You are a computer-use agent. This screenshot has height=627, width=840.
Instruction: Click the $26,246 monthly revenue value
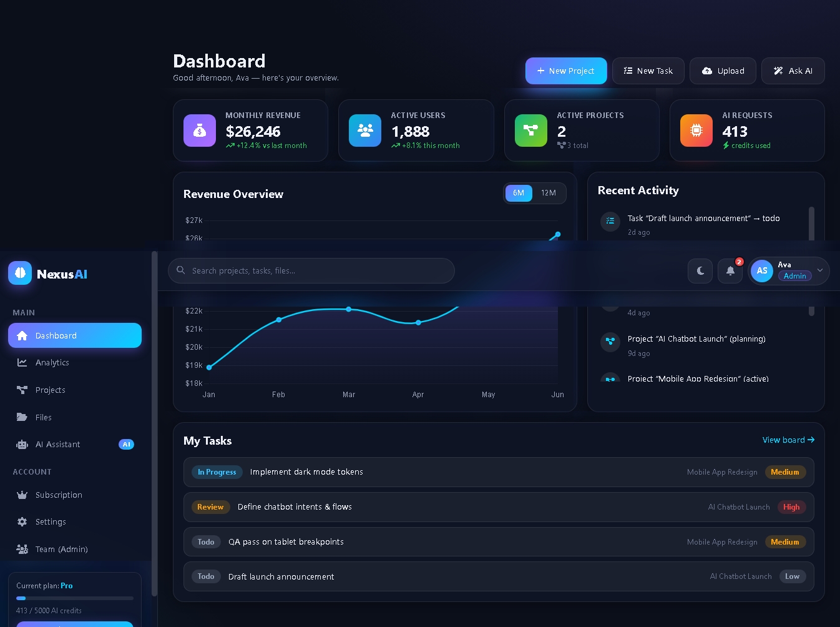[x=253, y=132]
